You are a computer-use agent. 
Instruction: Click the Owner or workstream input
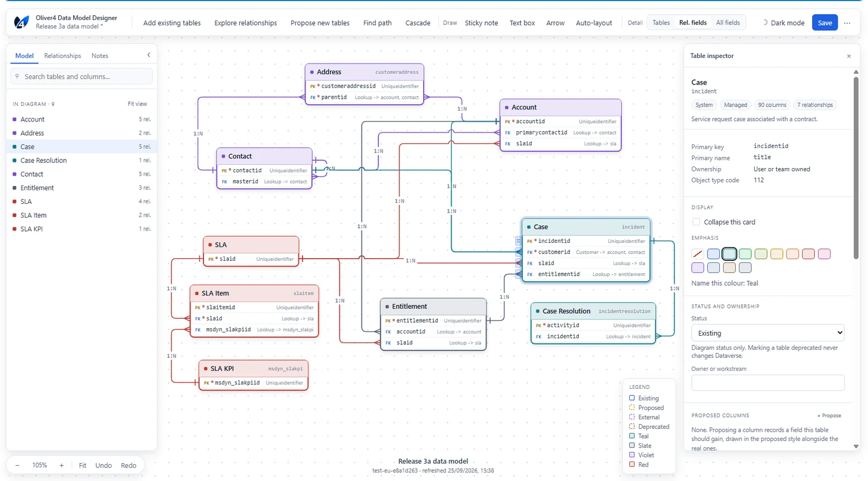pyautogui.click(x=768, y=383)
